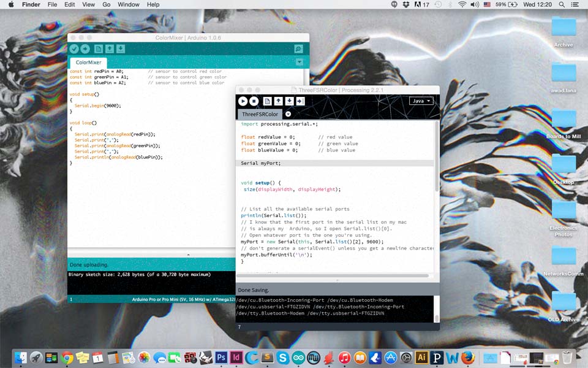Screen dimensions: 588x368
Task: Launch Illustrator from the dock
Action: click(421, 358)
